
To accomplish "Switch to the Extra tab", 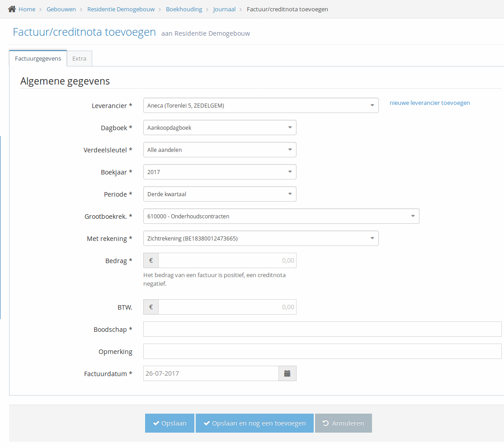I will click(80, 58).
